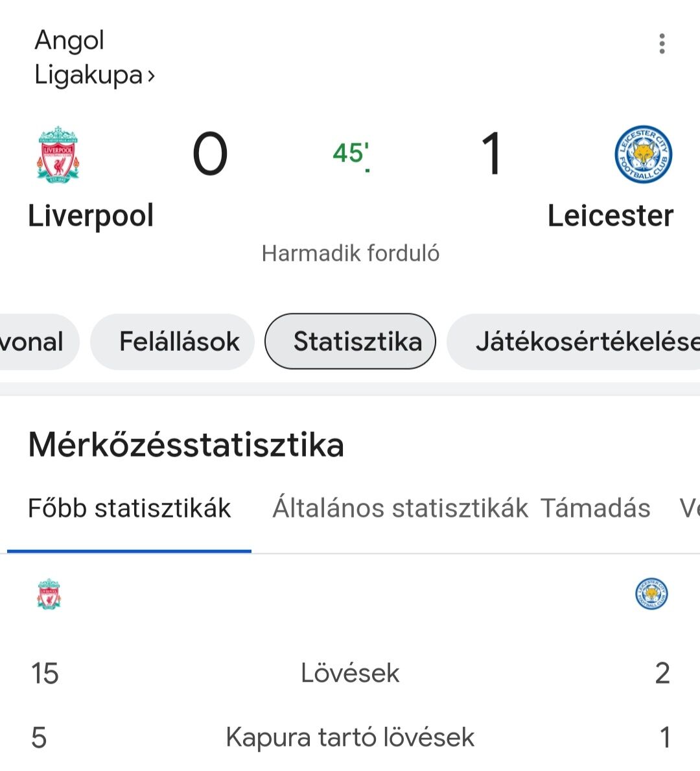Image resolution: width=700 pixels, height=771 pixels.
Task: Select the partially visible vonal chip
Action: click(40, 342)
